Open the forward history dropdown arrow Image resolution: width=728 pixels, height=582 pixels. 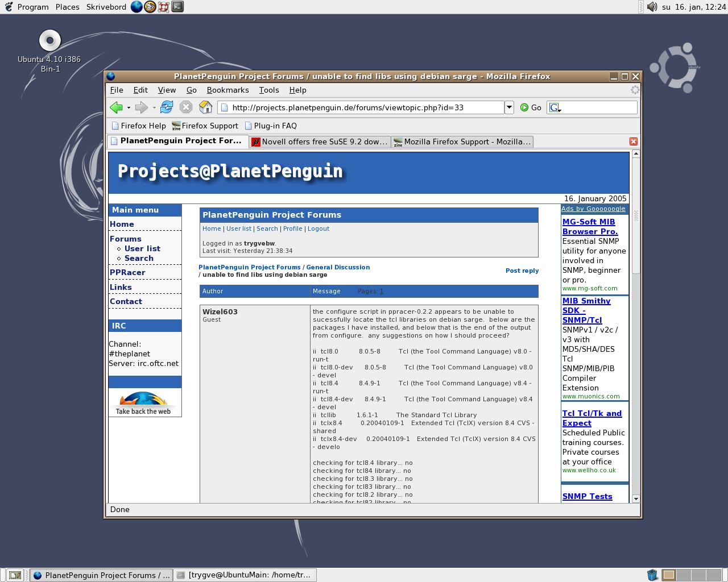[154, 107]
